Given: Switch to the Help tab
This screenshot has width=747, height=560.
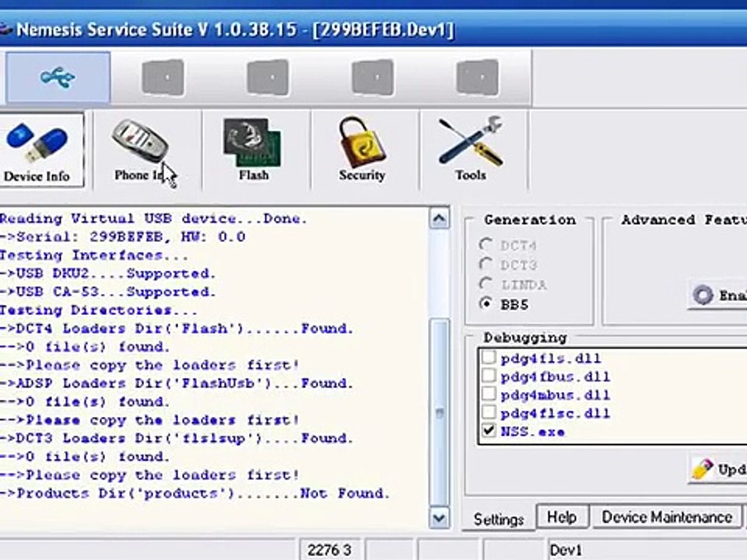Looking at the screenshot, I should pyautogui.click(x=562, y=516).
